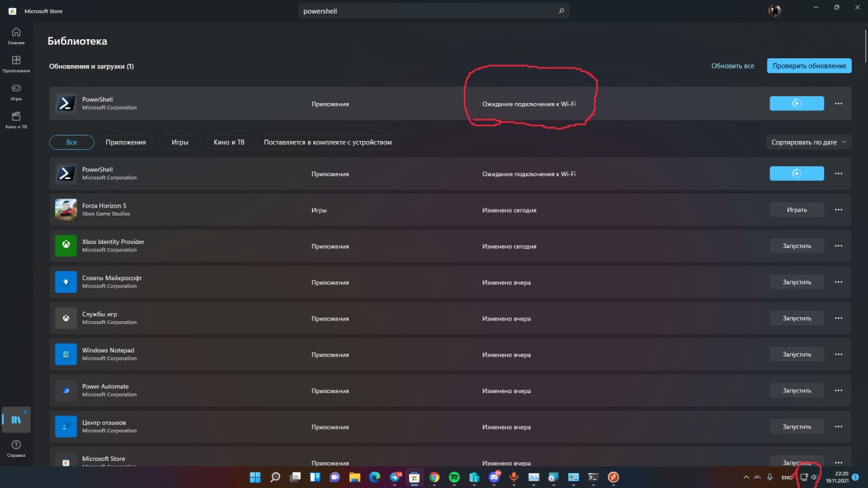868x488 pixels.
Task: Click Ожидание подключения к Wi-Fi in library list row
Action: [529, 174]
